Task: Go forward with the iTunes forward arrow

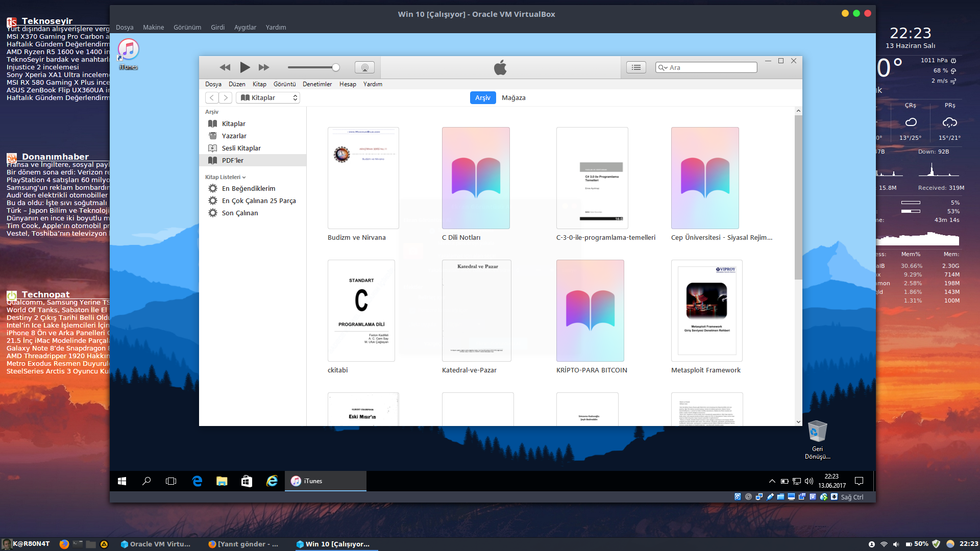Action: pyautogui.click(x=226, y=97)
